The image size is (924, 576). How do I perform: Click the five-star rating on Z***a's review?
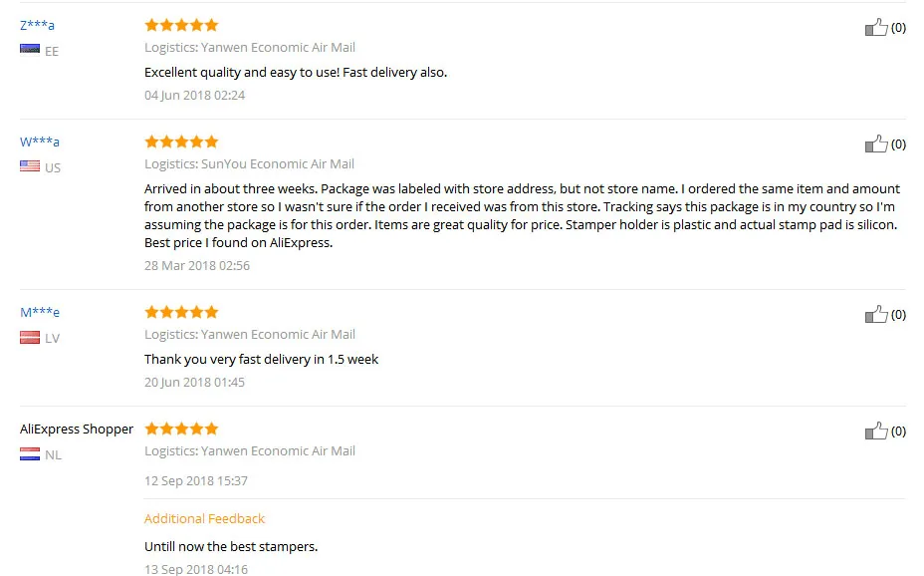pos(181,25)
